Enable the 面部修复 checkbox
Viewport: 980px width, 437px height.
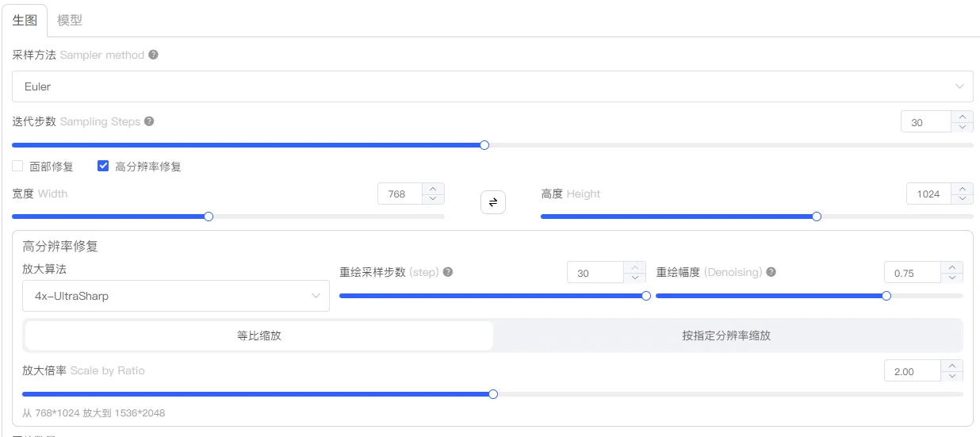coord(17,167)
